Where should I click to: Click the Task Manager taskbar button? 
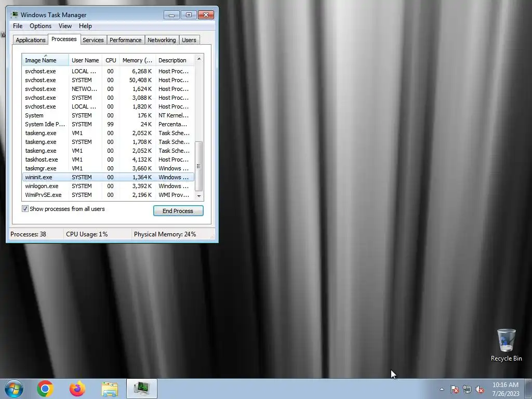[x=142, y=389]
